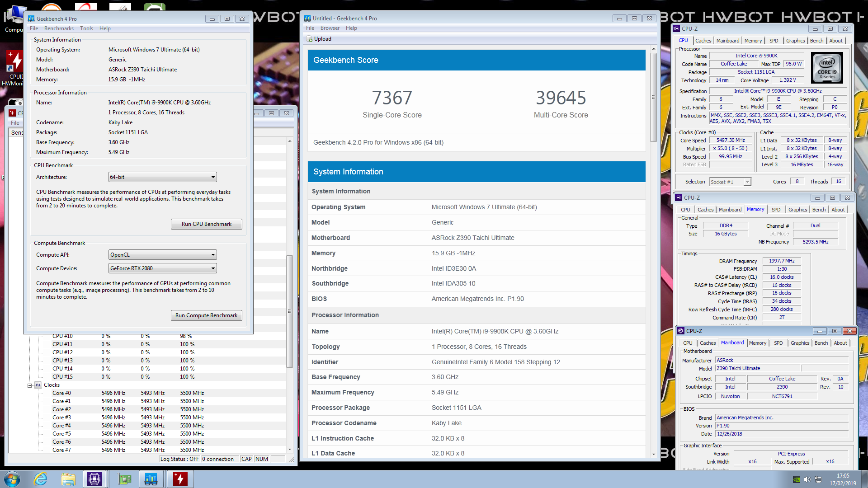
Task: Open the green circuit board taskbar icon
Action: pyautogui.click(x=124, y=479)
